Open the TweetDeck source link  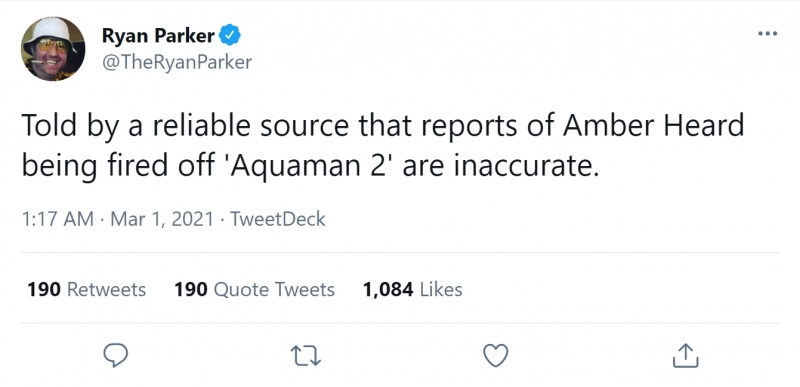point(278,219)
